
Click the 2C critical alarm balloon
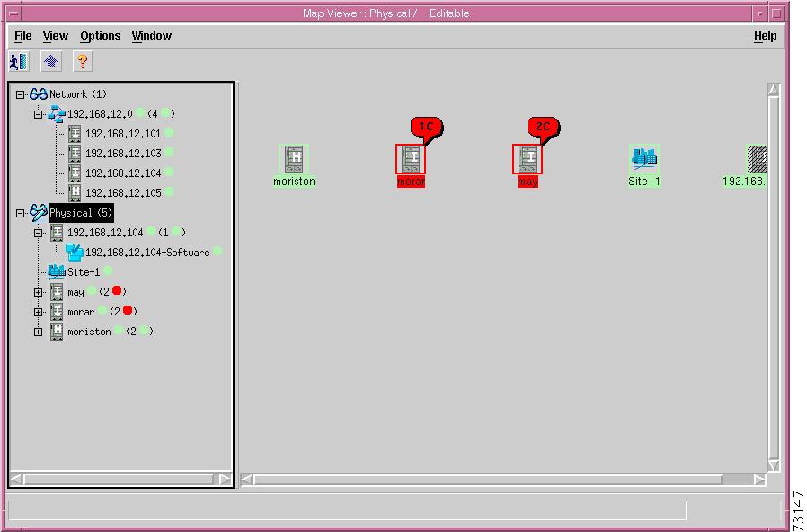(x=544, y=127)
